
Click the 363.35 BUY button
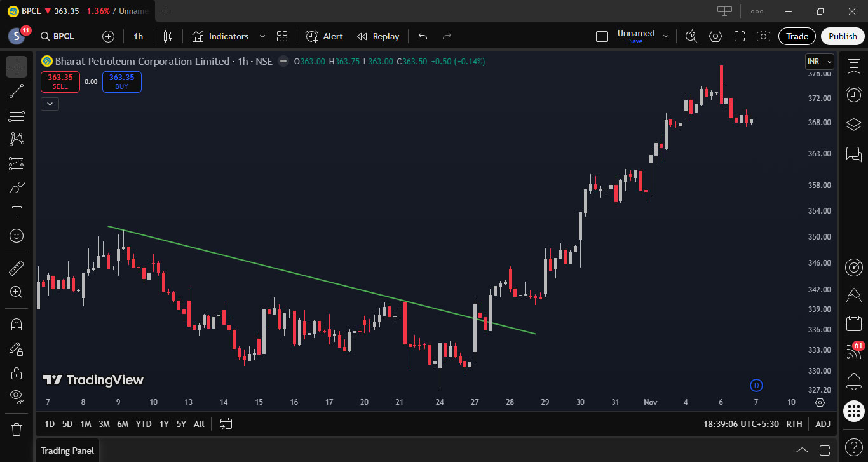[x=121, y=81]
